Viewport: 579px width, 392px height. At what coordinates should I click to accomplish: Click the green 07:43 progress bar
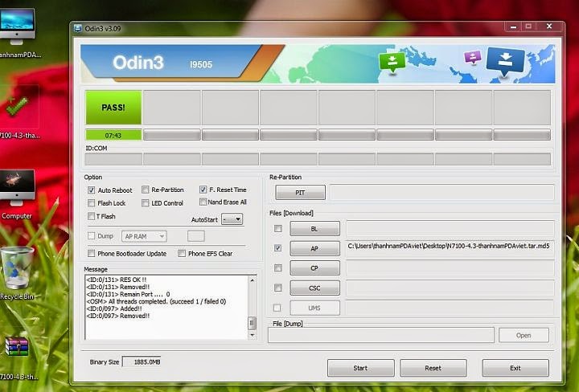113,135
